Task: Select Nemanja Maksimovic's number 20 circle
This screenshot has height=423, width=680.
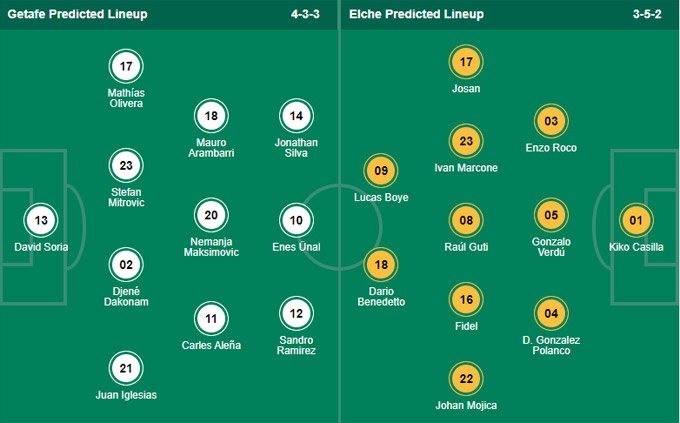Action: 211,215
